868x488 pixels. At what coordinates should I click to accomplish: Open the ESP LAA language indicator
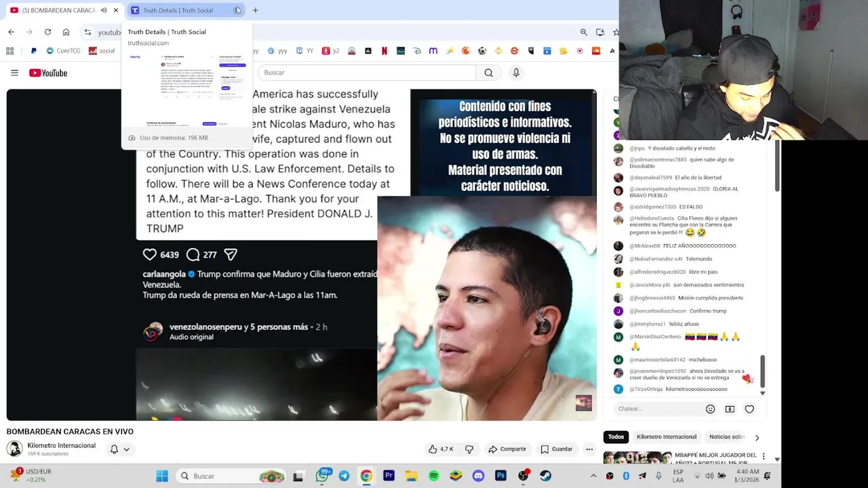pos(678,476)
